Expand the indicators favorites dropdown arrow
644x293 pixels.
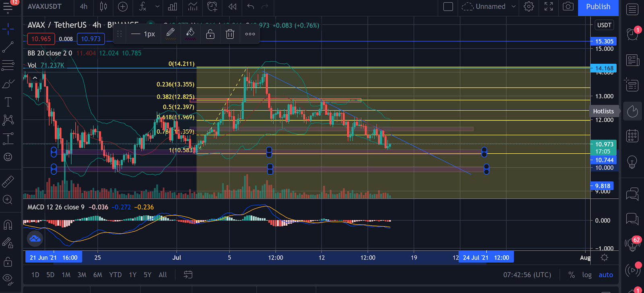(157, 6)
